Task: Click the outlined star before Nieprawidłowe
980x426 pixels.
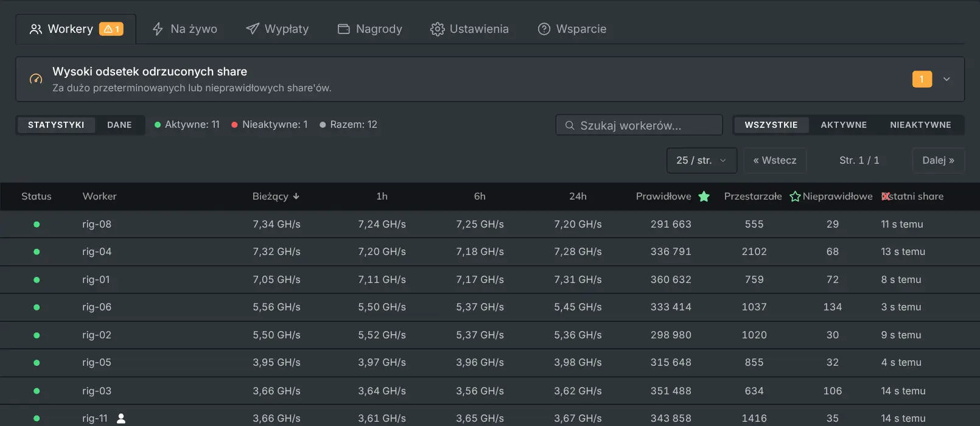Action: (795, 197)
